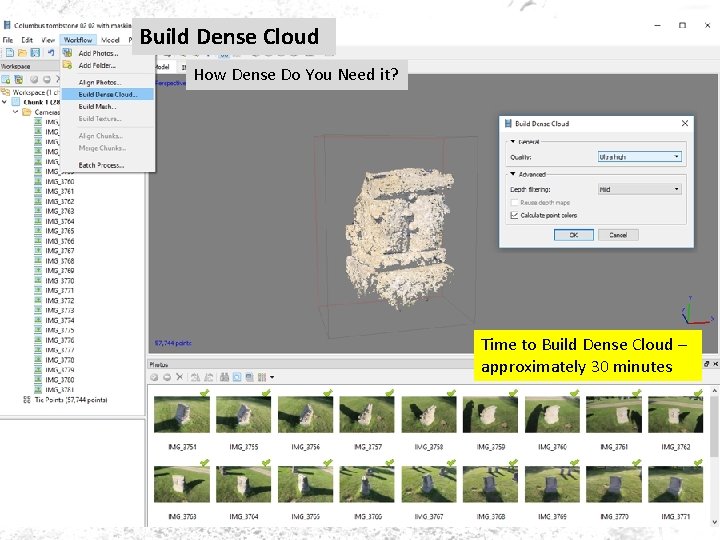Viewport: 720px width, 540px height.
Task: Click Rotate Right icon in Photos toolbar
Action: pyautogui.click(x=208, y=377)
